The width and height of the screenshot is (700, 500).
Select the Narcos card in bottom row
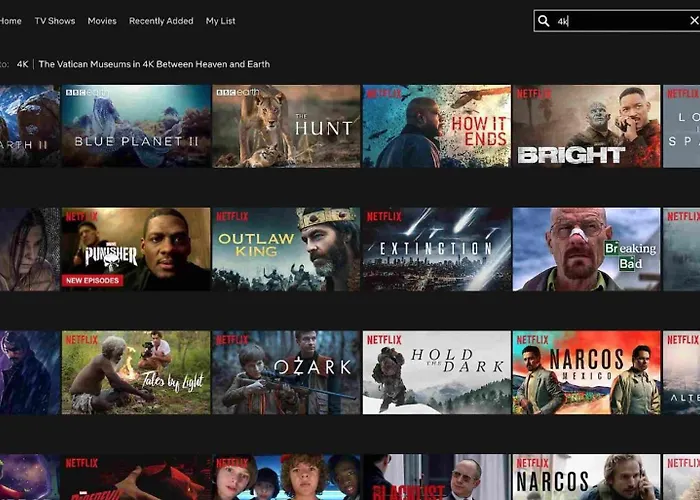pyautogui.click(x=587, y=477)
